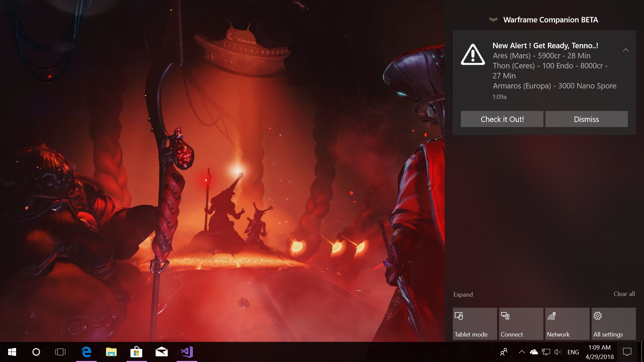Toggle Tablet mode quick action

pos(474,323)
